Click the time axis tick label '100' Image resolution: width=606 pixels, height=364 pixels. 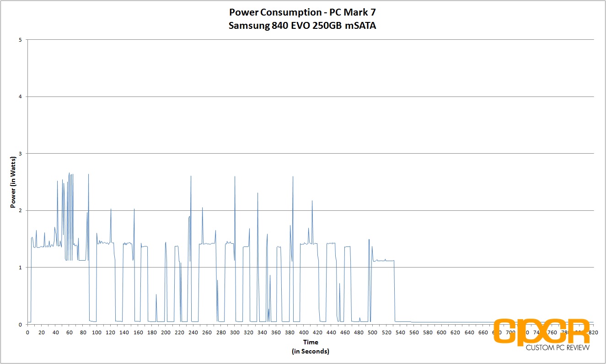(97, 332)
